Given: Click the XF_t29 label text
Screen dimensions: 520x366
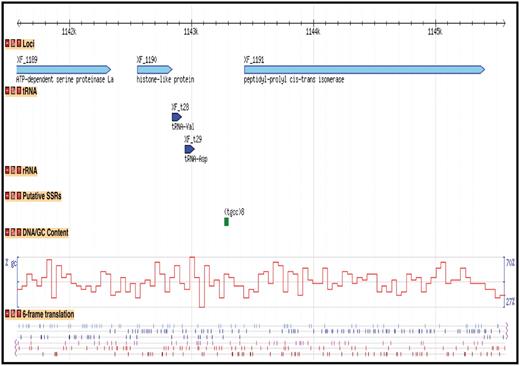Looking at the screenshot, I should click(193, 139).
